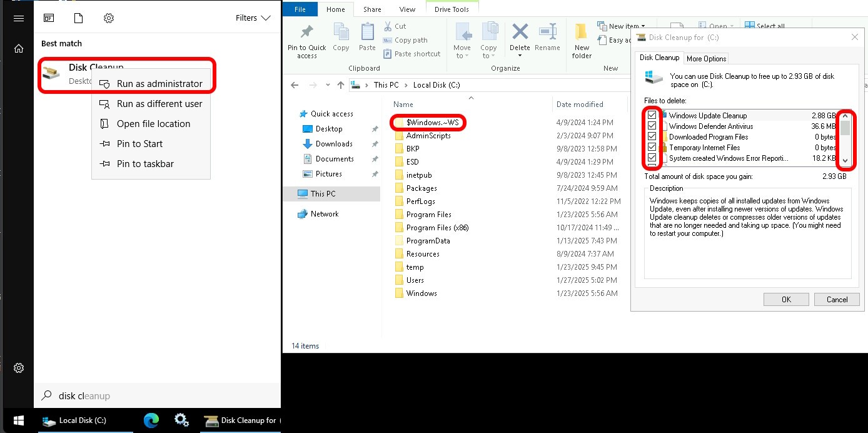Toggle the Windows Defender Antivirus checkbox
This screenshot has height=433, width=868.
pos(652,126)
